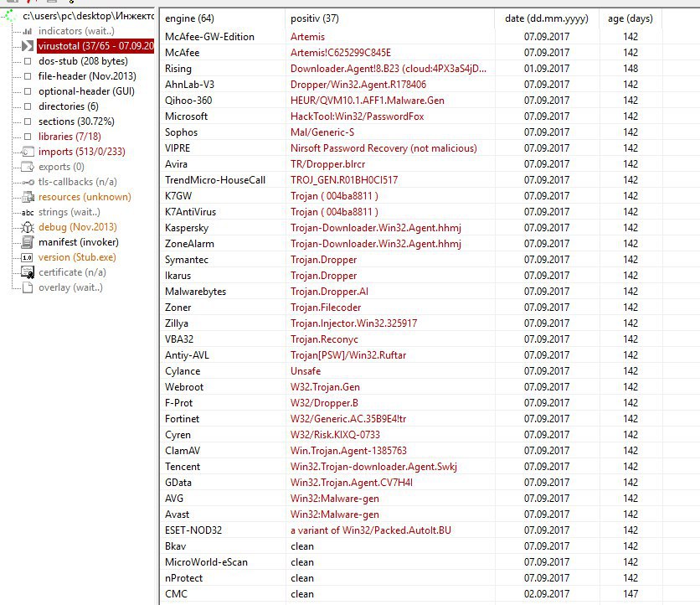Click the imports tree icon
The width and height of the screenshot is (700, 605).
point(28,152)
